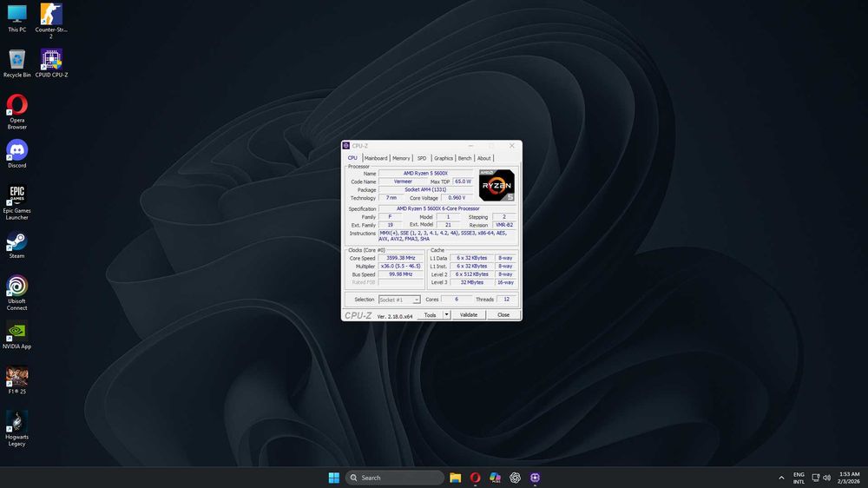
Task: Open the clock and date panel
Action: pyautogui.click(x=849, y=478)
